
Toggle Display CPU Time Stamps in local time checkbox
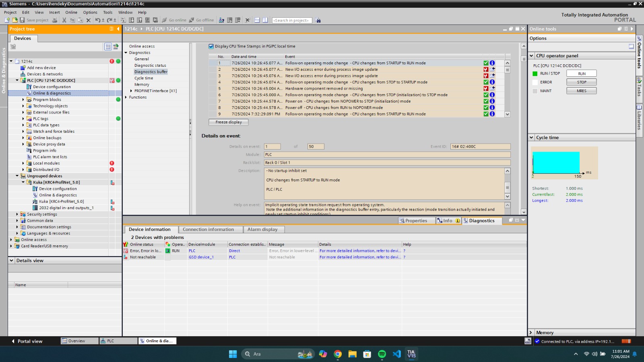point(211,46)
